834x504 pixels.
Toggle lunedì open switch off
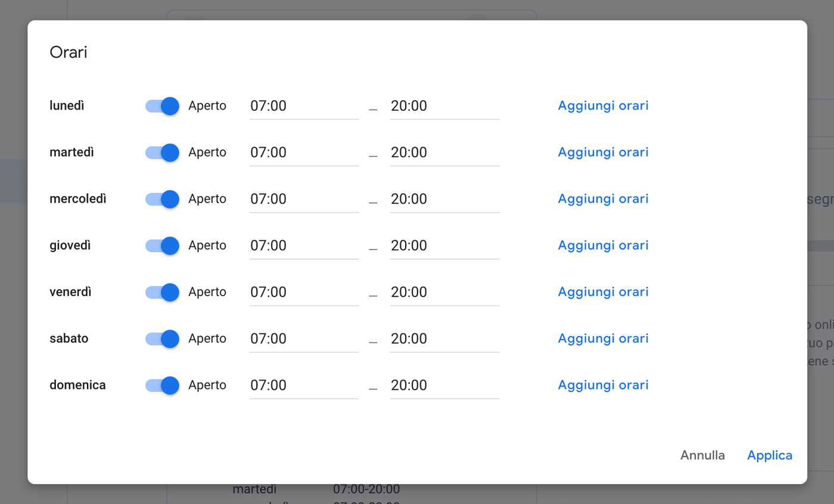[x=162, y=106]
